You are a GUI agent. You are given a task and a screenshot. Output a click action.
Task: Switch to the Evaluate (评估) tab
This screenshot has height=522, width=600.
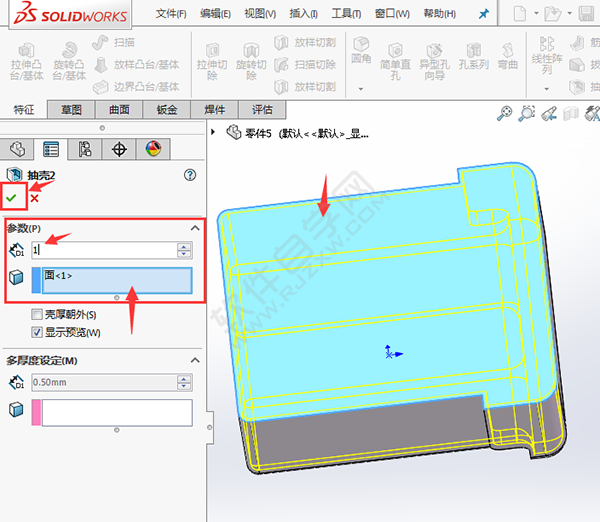coord(262,110)
